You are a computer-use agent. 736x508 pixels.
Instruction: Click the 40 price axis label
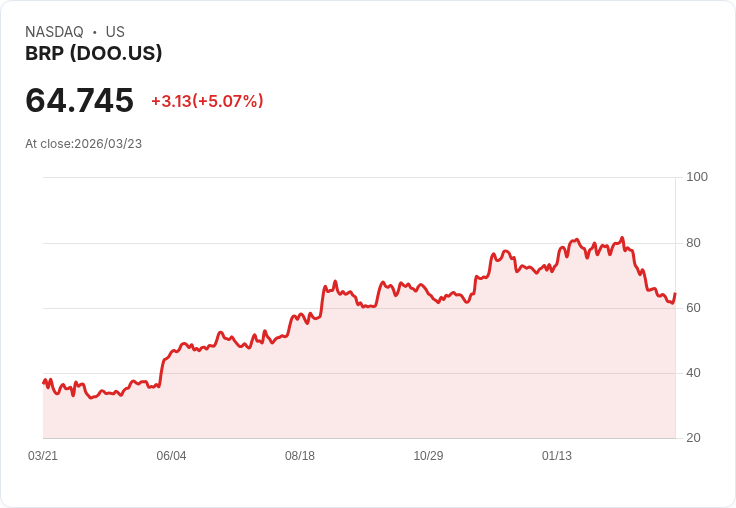(693, 373)
